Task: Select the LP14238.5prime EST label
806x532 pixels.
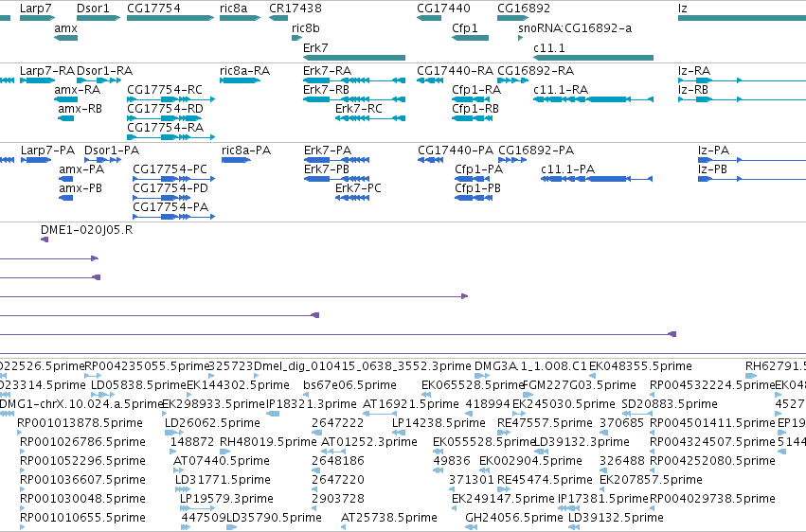Action: tap(439, 423)
